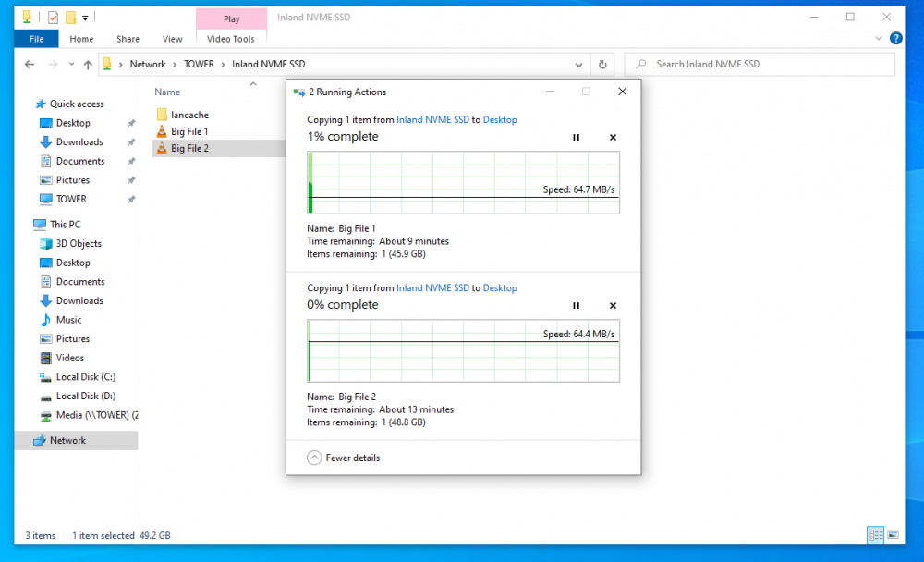Cancel the Big File 2 copy
The width and height of the screenshot is (924, 562).
click(613, 305)
